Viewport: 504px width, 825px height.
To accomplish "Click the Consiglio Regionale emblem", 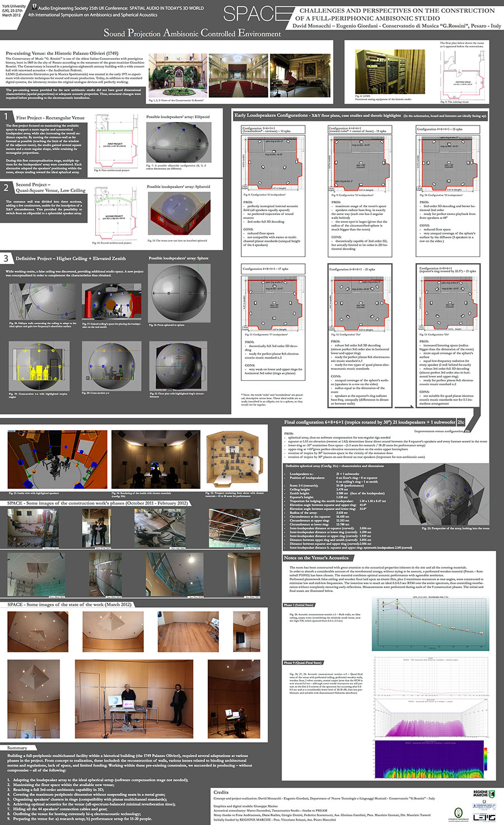I will [458, 814].
